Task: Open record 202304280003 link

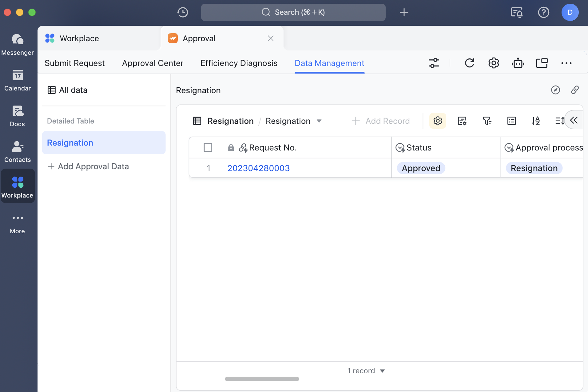Action: pos(258,168)
